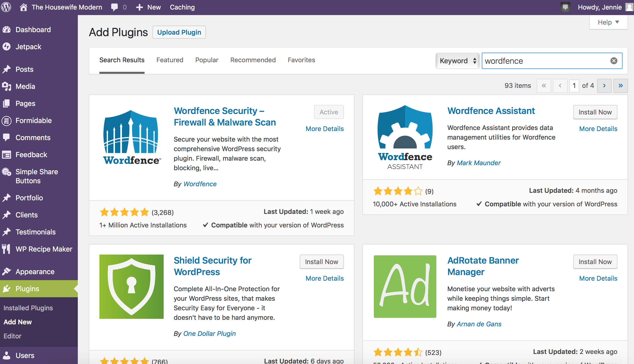Select Add New under Plugins

coord(18,322)
